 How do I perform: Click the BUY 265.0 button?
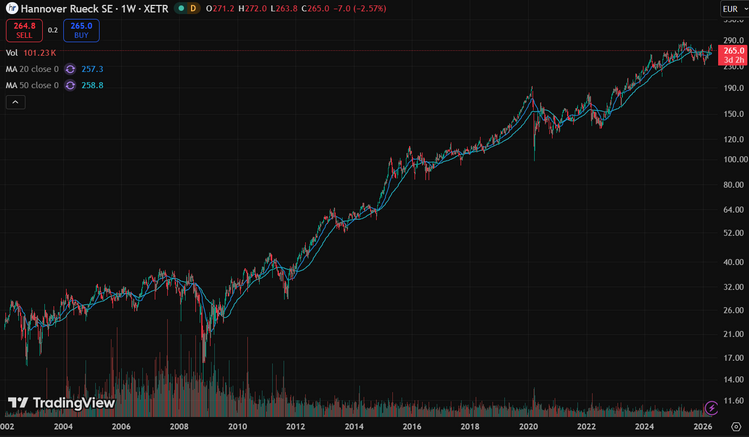click(81, 30)
